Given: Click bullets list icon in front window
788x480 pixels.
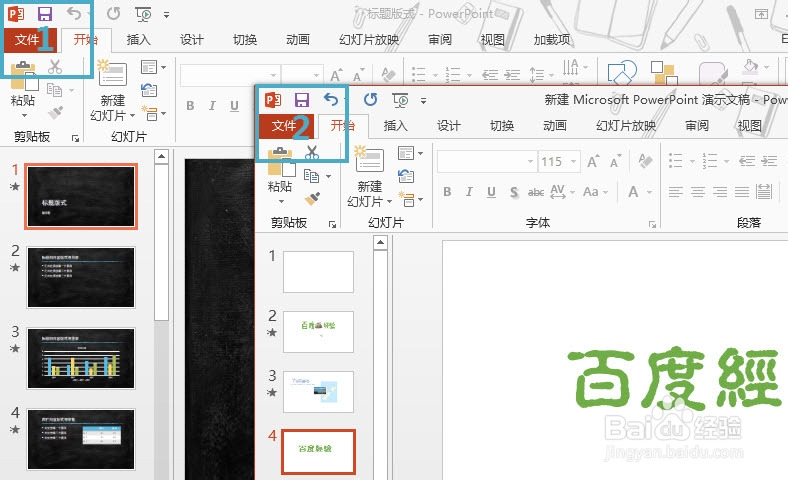Looking at the screenshot, I should click(675, 161).
